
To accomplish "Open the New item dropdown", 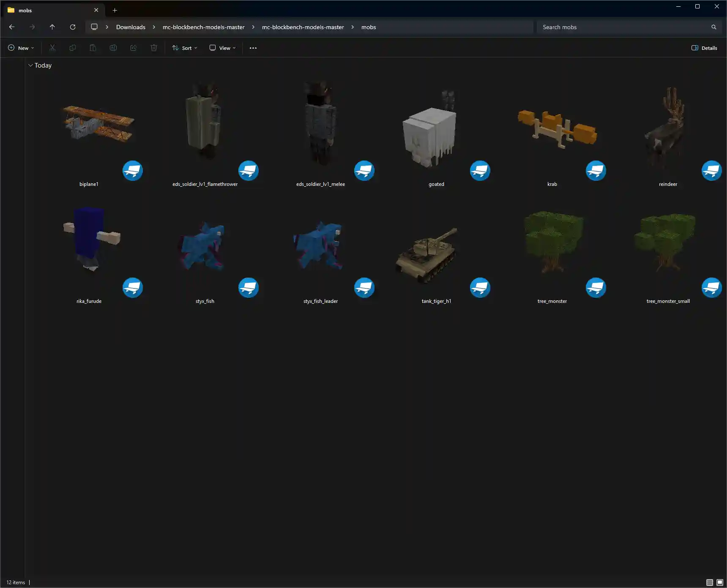I will click(20, 48).
